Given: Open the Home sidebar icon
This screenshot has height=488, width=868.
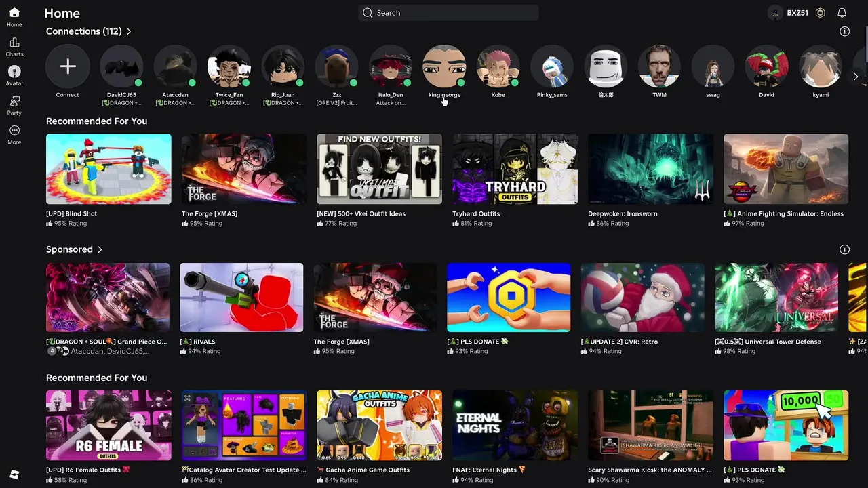Looking at the screenshot, I should [x=14, y=13].
